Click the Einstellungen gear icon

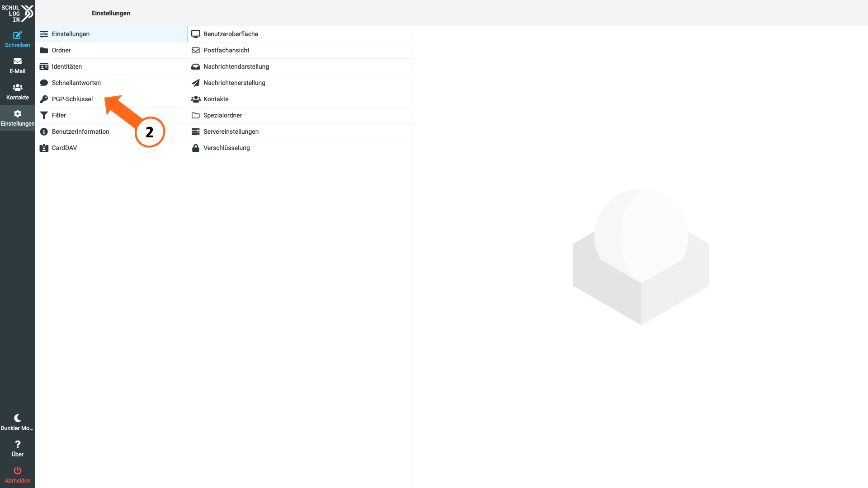(18, 113)
